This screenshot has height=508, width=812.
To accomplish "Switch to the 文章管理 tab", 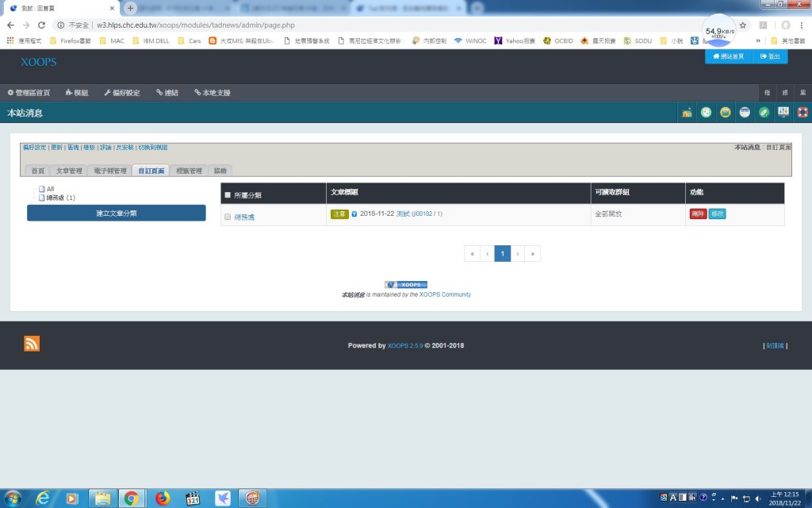I will click(x=69, y=171).
